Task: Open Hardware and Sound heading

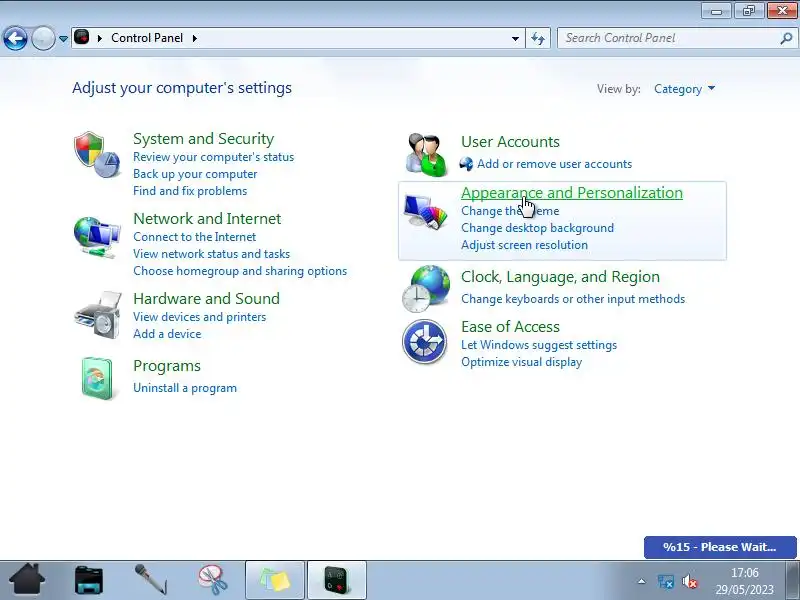Action: pos(206,298)
